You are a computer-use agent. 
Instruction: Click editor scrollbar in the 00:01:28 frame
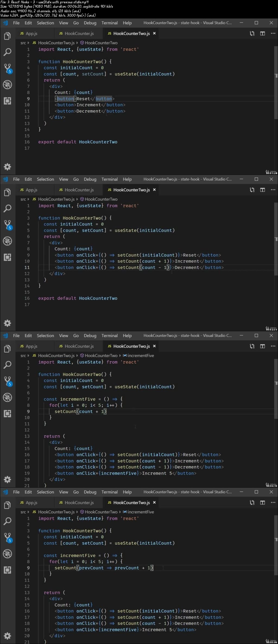276,83
